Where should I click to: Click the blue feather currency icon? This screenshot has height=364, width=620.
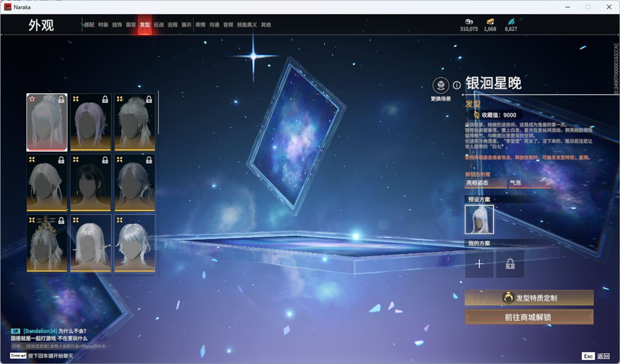(x=511, y=21)
